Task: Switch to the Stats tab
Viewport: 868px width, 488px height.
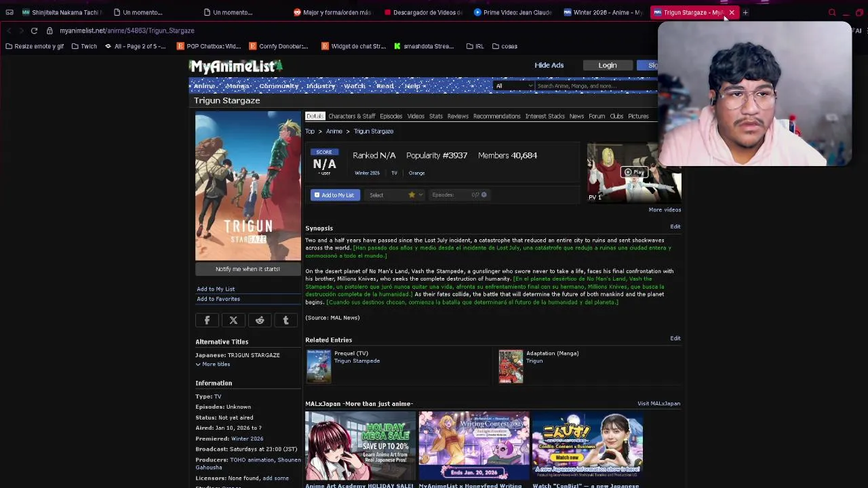Action: [436, 116]
